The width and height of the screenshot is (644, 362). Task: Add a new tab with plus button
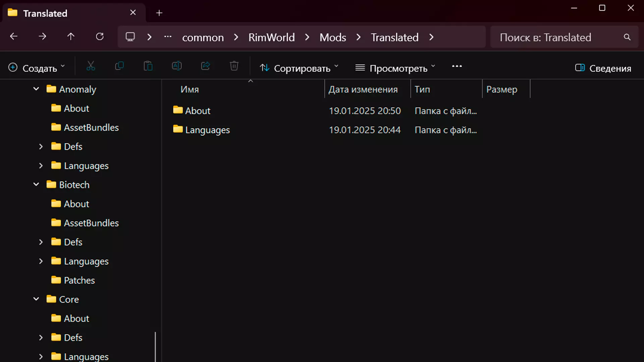tap(159, 13)
